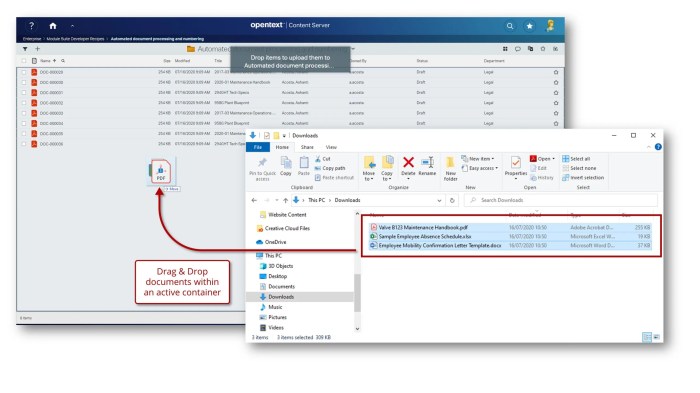The width and height of the screenshot is (700, 393).
Task: Open favorites star in Content Server header
Action: [529, 26]
